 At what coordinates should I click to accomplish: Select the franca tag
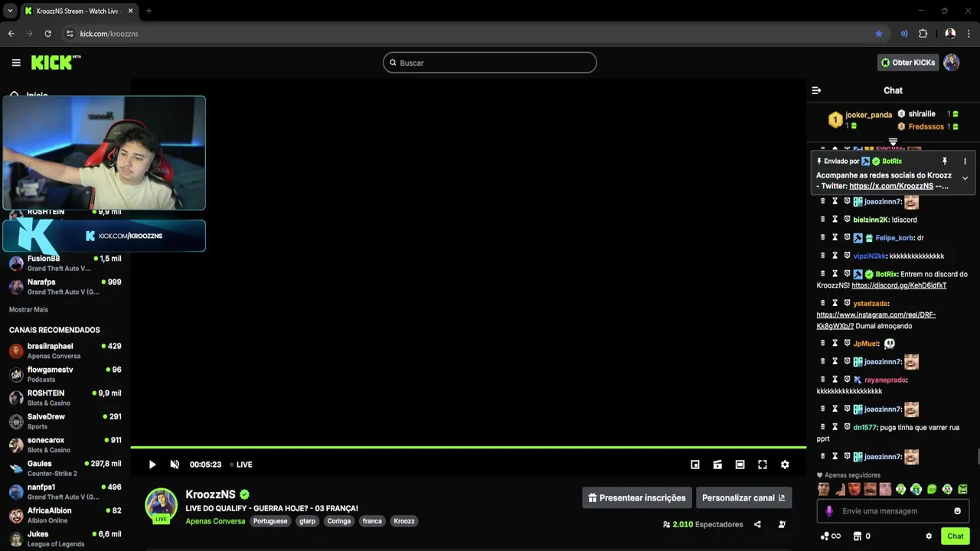372,521
